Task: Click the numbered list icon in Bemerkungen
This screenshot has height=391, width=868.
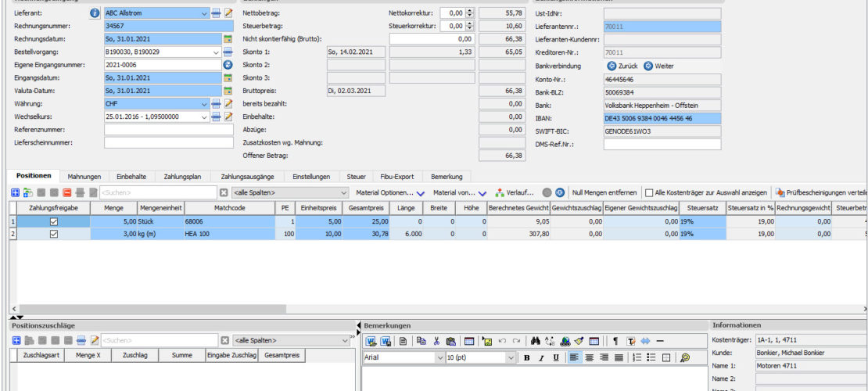Action: pos(637,358)
